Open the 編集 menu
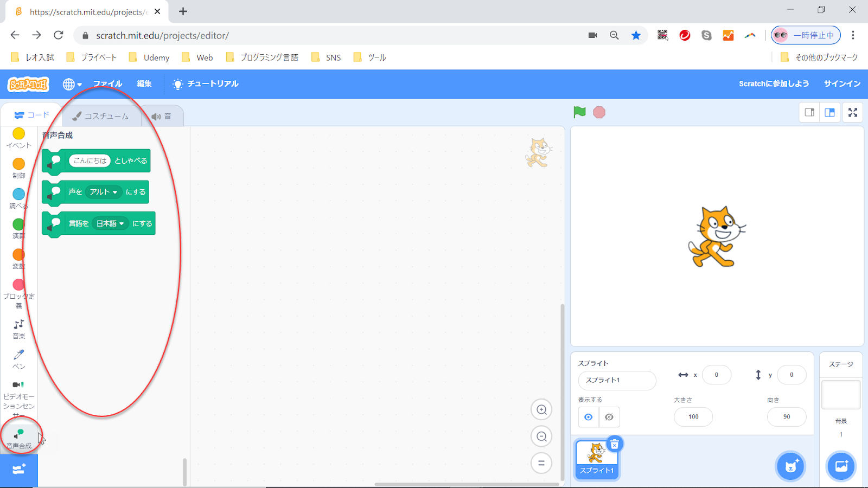Image resolution: width=868 pixels, height=488 pixels. click(144, 84)
